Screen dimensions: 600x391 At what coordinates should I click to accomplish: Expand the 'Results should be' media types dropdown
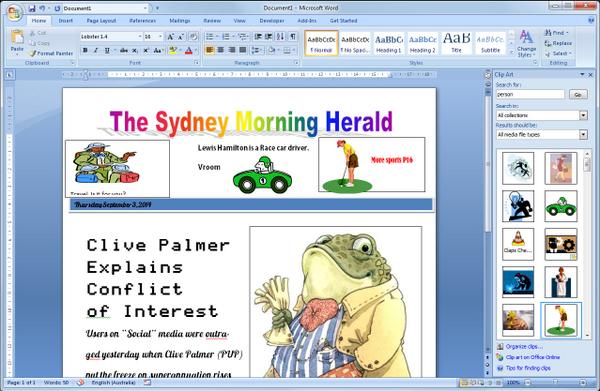click(583, 135)
